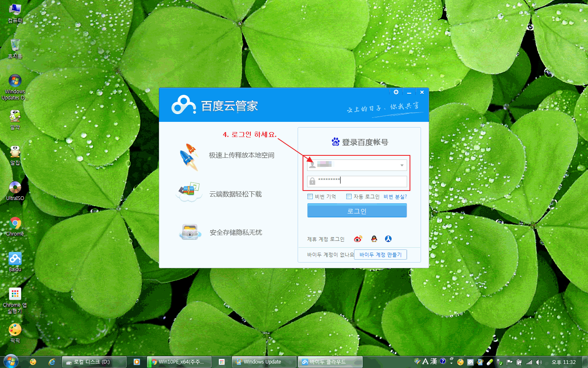Switch to Windows Update taskbar window

pyautogui.click(x=265, y=362)
